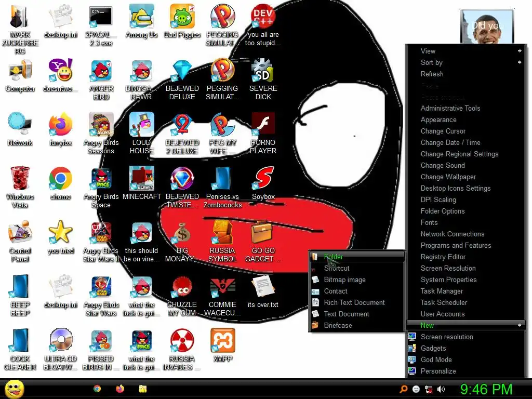Click the volume speaker tray icon
Screen dimensions: 532x399
point(441,389)
